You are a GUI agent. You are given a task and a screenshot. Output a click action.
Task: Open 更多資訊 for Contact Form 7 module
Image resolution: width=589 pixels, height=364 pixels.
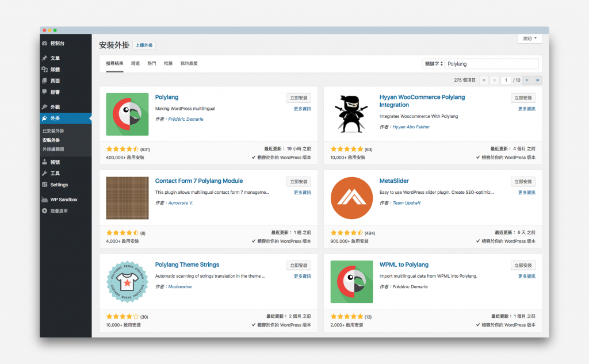(303, 193)
